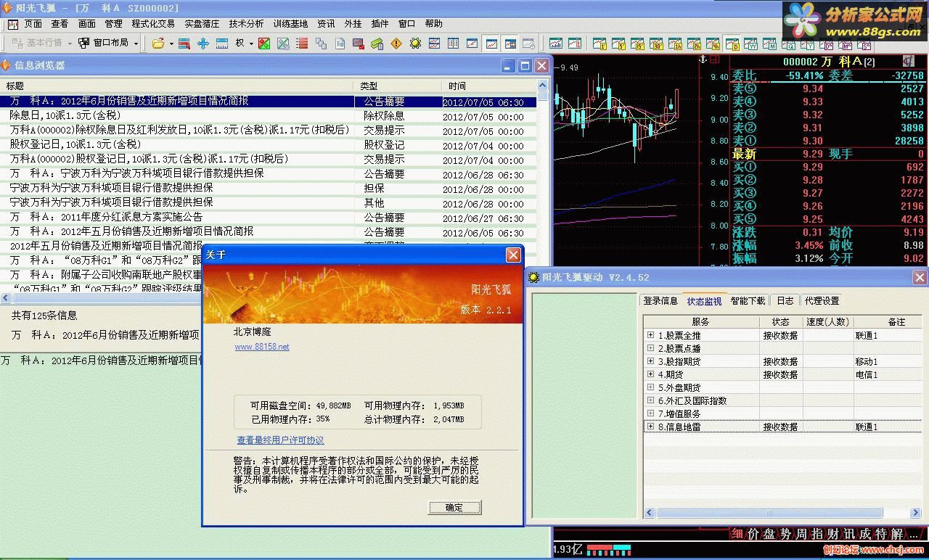Click the red list lines toolbar icon

[302, 44]
